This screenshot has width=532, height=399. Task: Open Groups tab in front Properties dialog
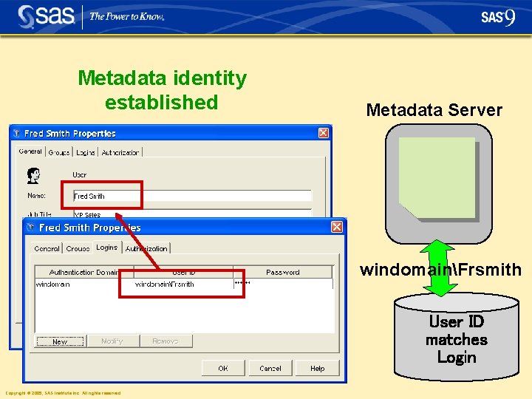click(x=78, y=248)
